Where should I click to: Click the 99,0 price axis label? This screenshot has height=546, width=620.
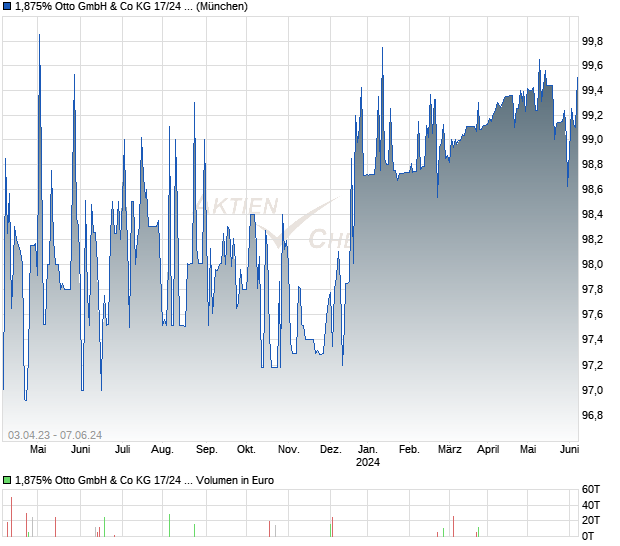click(592, 140)
